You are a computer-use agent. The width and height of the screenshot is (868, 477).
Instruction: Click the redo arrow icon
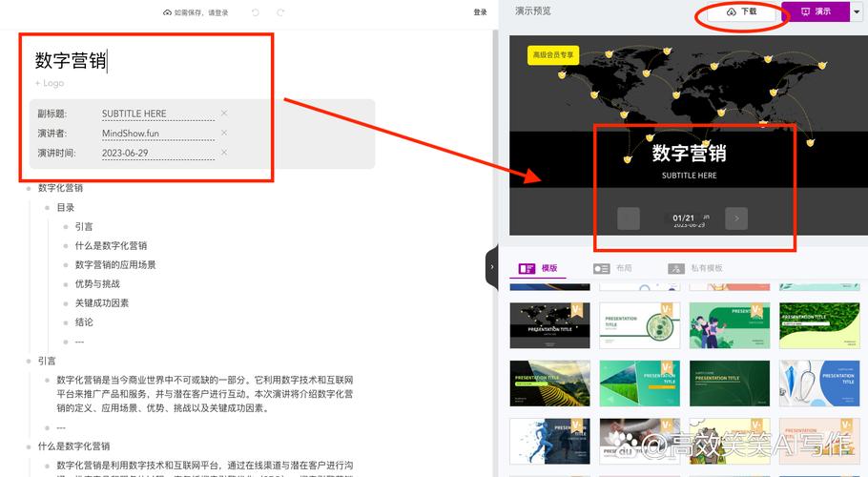280,12
